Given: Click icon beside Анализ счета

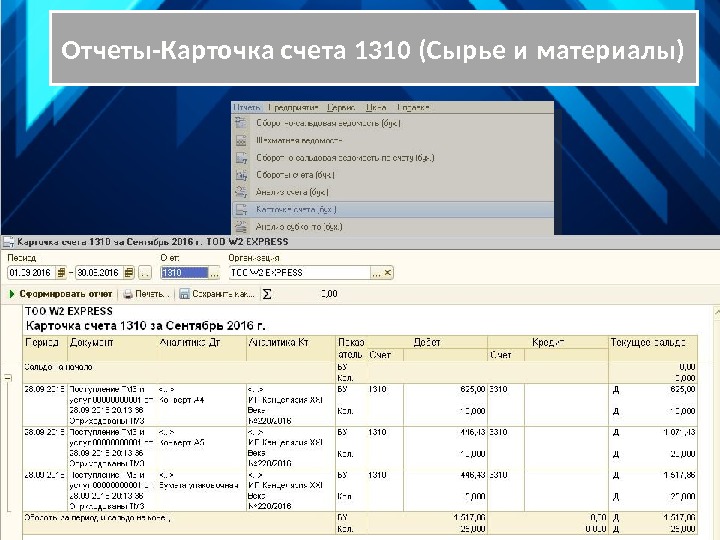Looking at the screenshot, I should point(241,192).
